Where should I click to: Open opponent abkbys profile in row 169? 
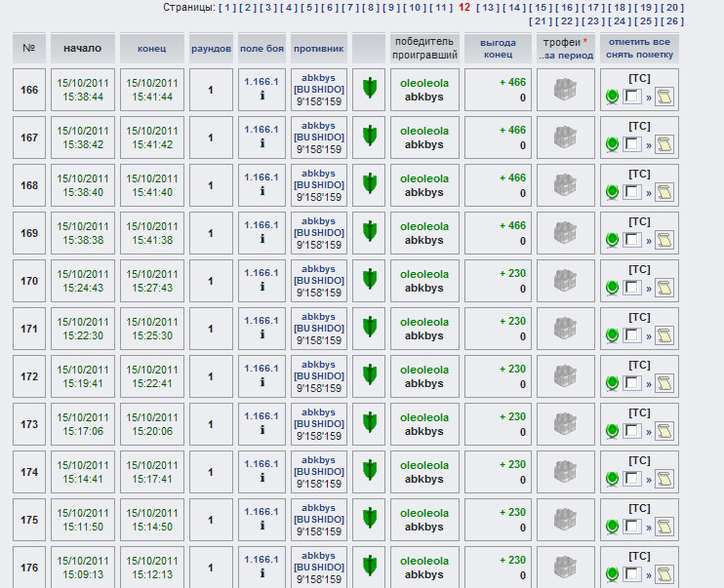318,220
